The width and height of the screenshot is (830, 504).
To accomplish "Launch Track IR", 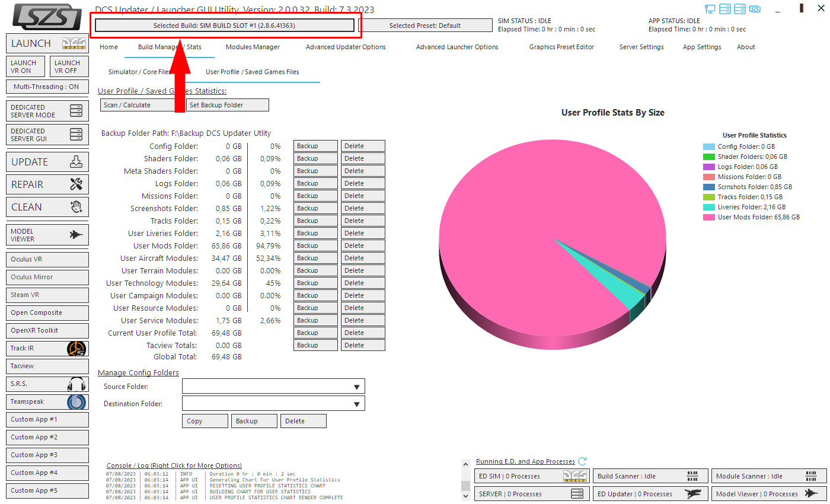I will point(47,348).
